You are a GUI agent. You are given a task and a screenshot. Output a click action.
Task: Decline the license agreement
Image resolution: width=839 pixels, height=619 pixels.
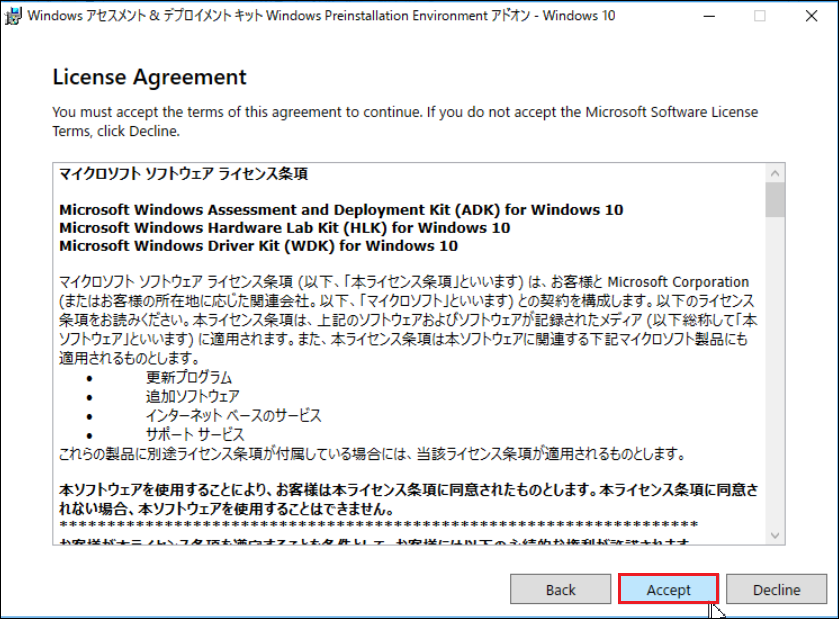point(776,589)
